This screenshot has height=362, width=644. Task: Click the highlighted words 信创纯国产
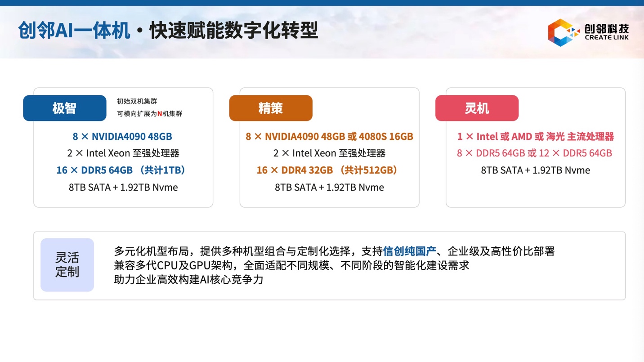[x=410, y=251]
